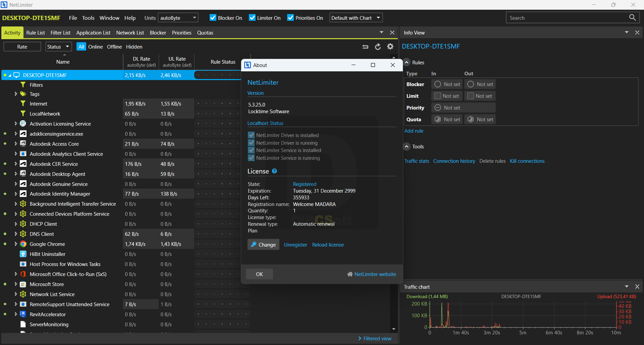Viewport: 644px width, 345px height.
Task: Switch to the Rule List tab
Action: pyautogui.click(x=36, y=32)
